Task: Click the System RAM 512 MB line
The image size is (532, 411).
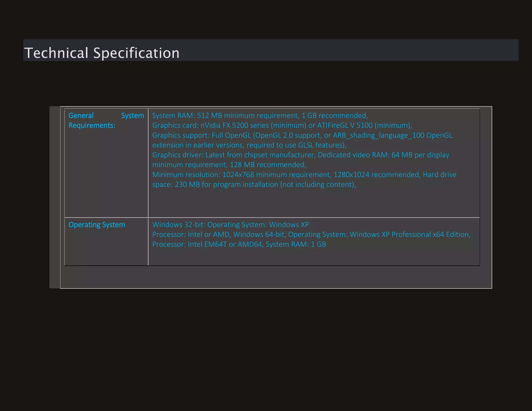Action: [x=260, y=116]
